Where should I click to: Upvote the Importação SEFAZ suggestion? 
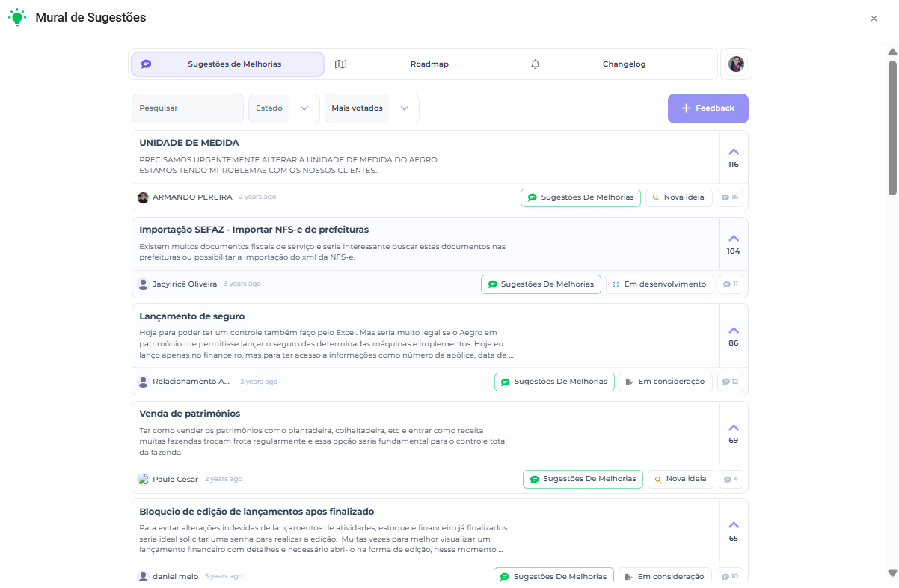point(733,239)
